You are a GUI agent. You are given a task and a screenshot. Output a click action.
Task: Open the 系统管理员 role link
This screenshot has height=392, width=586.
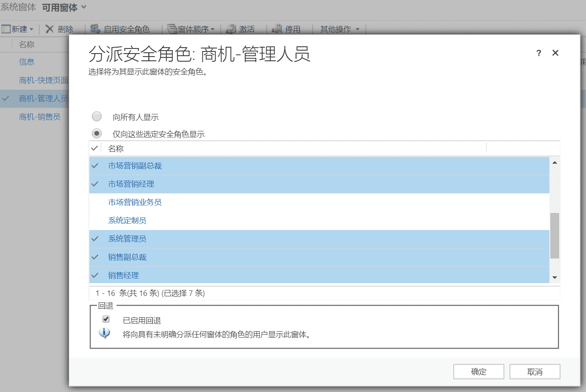pos(127,239)
